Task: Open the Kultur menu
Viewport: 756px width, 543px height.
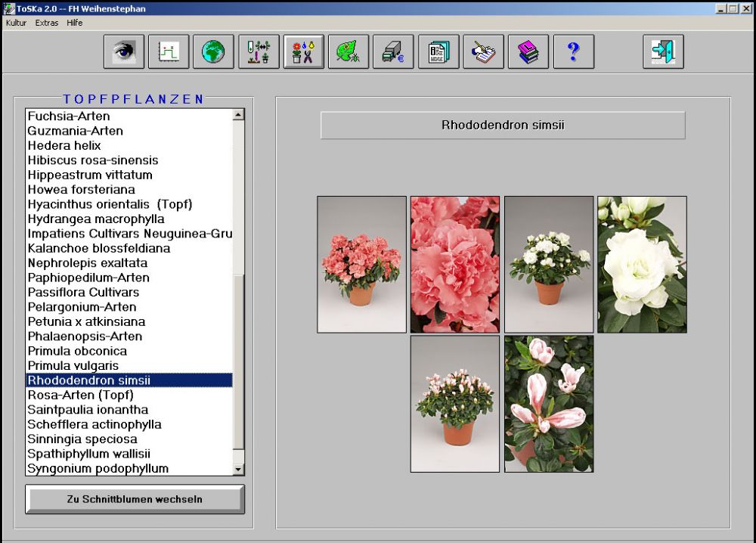Action: [x=16, y=23]
